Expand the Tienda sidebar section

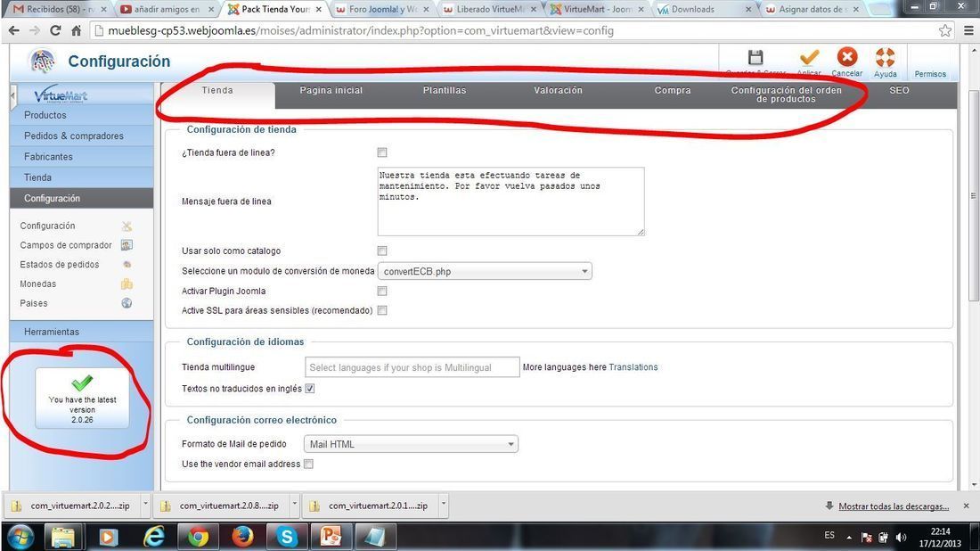pos(81,177)
